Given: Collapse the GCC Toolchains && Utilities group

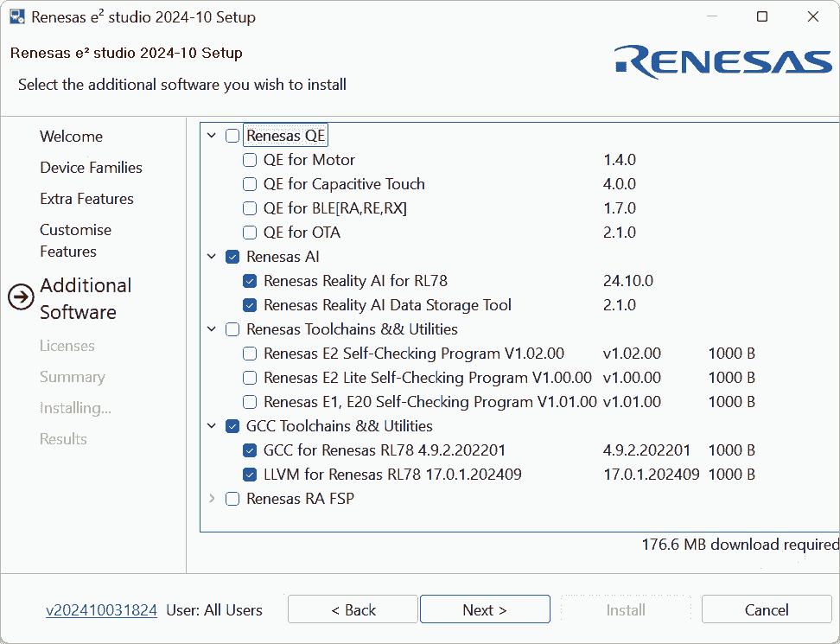Looking at the screenshot, I should click(212, 426).
